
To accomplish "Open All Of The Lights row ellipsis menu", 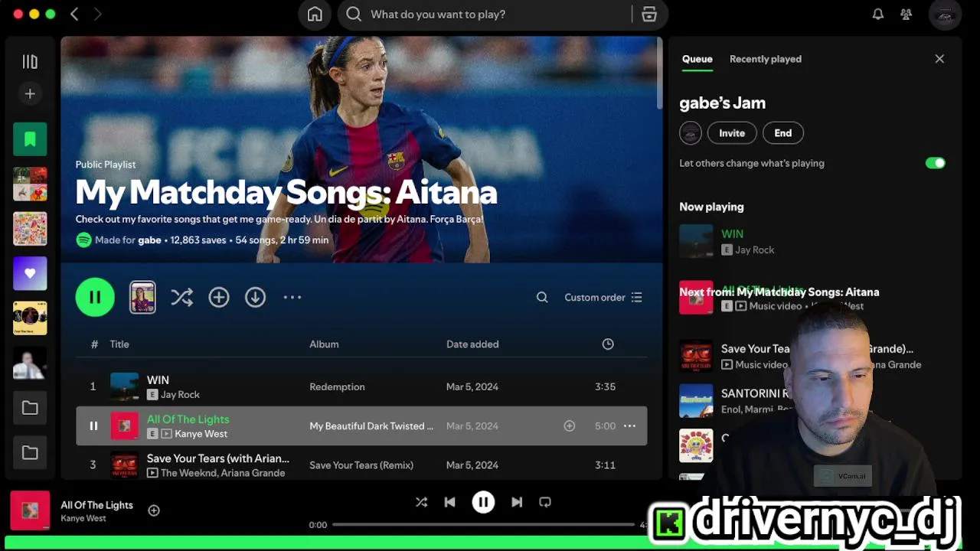I will pos(629,426).
